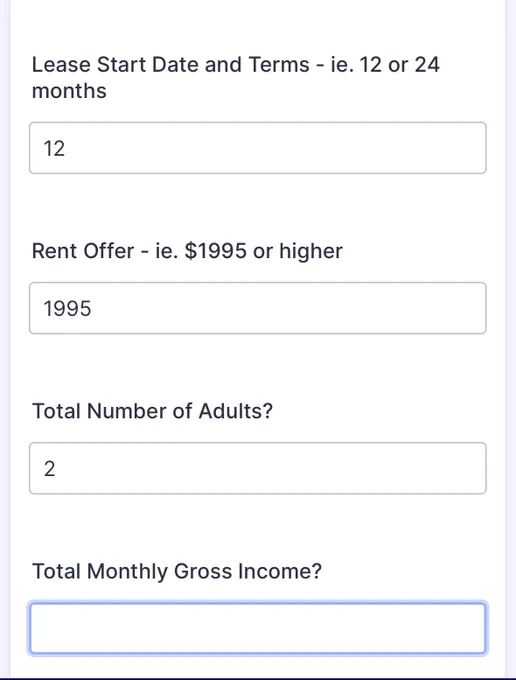Focus the Lease Start Date and Terms field
Image resolution: width=516 pixels, height=680 pixels.
tap(258, 148)
